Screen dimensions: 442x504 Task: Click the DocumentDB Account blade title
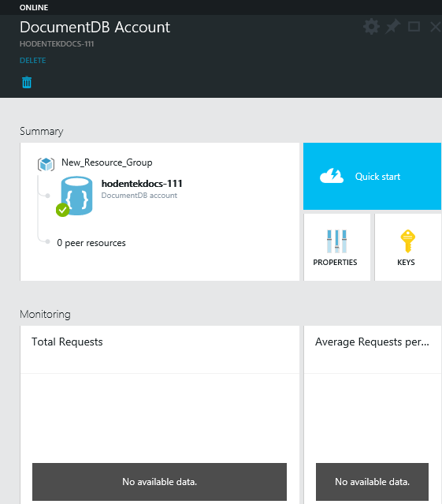(x=95, y=27)
